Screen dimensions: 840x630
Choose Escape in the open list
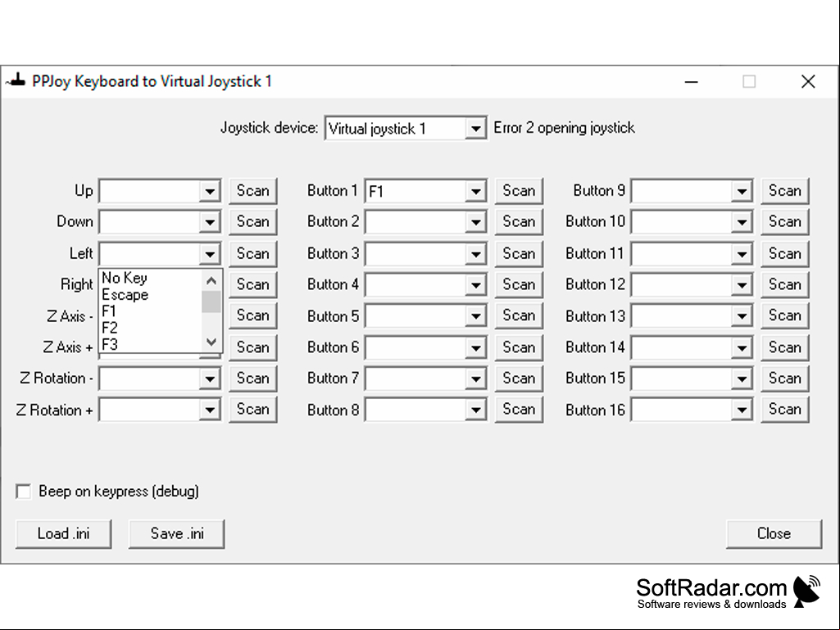151,295
